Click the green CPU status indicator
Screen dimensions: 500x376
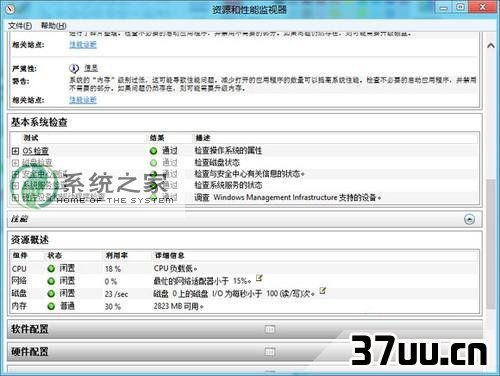pyautogui.click(x=51, y=269)
